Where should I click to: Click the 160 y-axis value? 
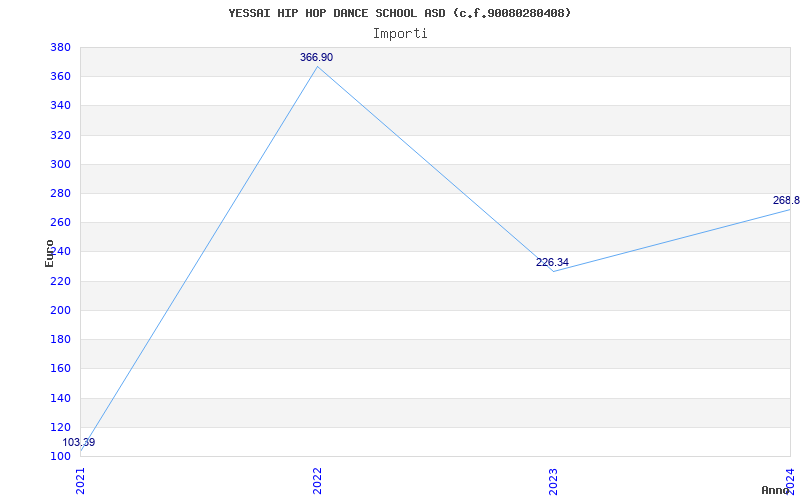(60, 368)
